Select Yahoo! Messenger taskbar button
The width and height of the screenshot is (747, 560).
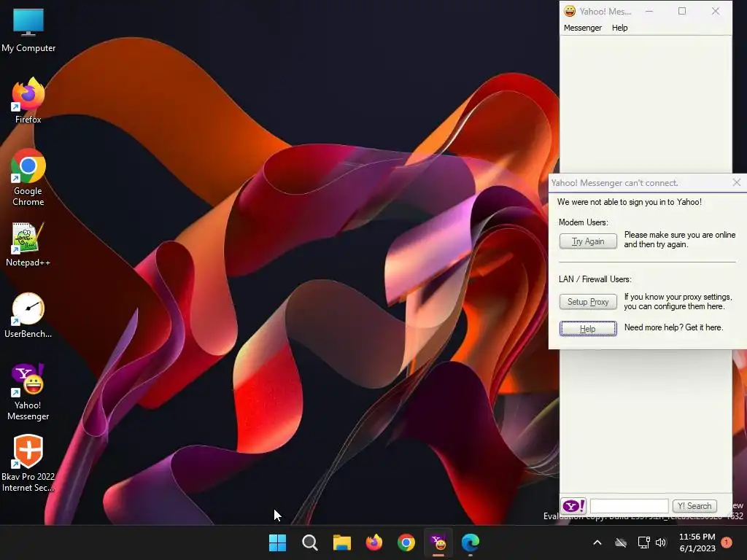tap(438, 542)
